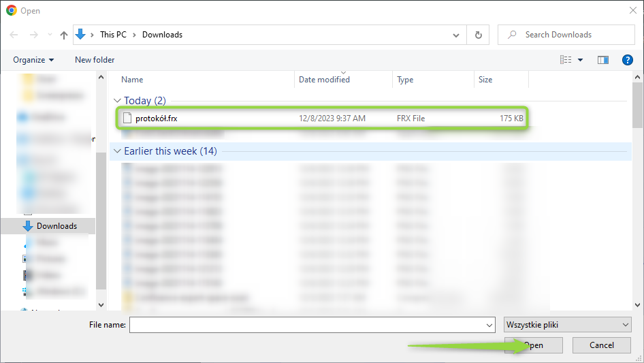
Task: Click the Open button
Action: pos(533,345)
